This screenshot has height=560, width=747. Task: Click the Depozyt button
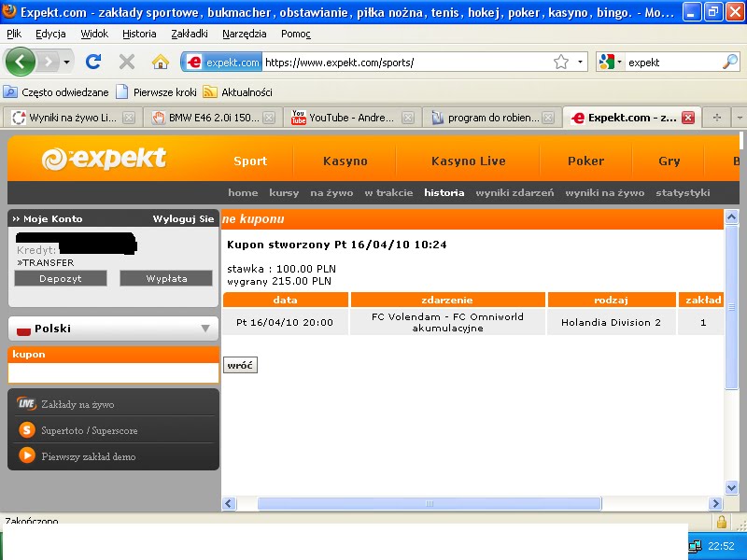point(61,278)
